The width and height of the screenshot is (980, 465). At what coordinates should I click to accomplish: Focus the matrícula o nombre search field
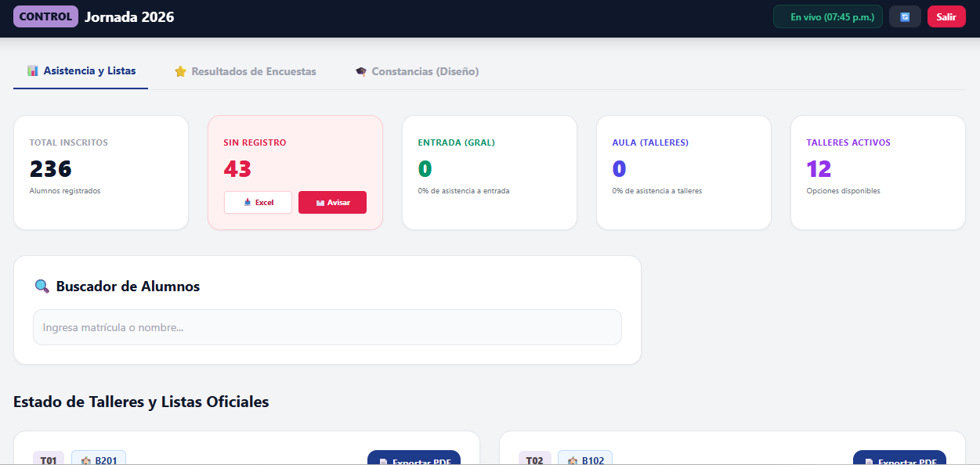(327, 327)
